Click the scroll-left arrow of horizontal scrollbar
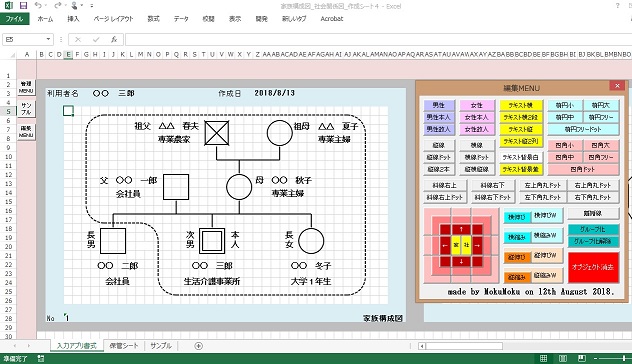Screen dimensions: 632x364 (422, 346)
